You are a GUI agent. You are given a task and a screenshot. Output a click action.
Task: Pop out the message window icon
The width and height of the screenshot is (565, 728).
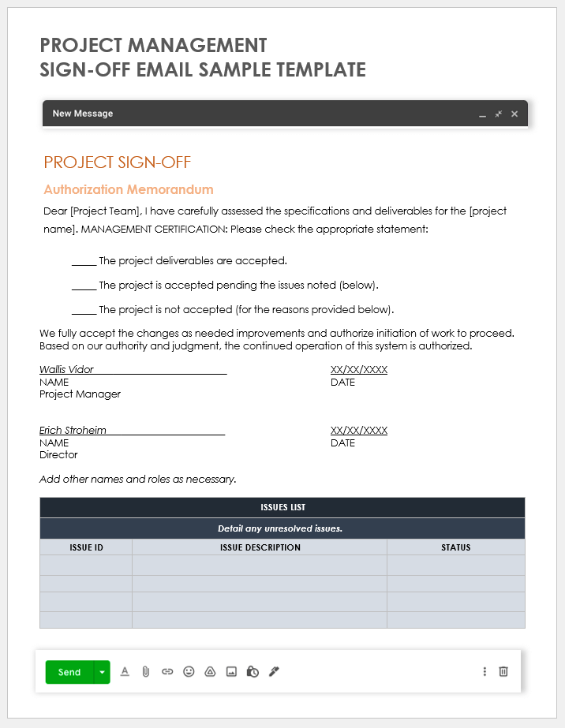coord(499,114)
